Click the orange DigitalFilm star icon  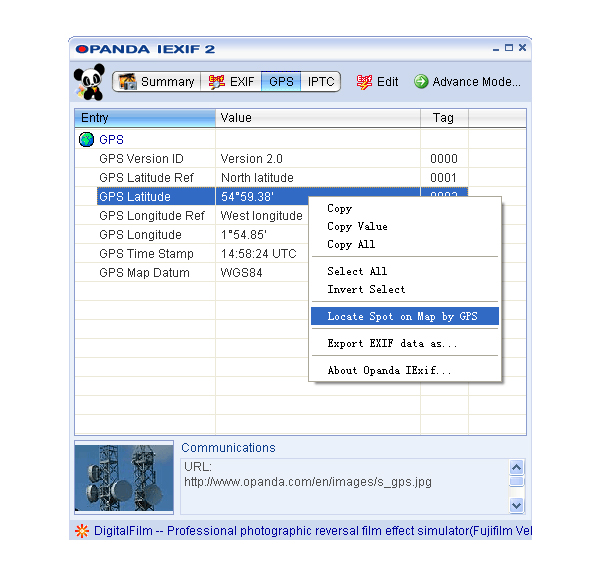pos(82,531)
